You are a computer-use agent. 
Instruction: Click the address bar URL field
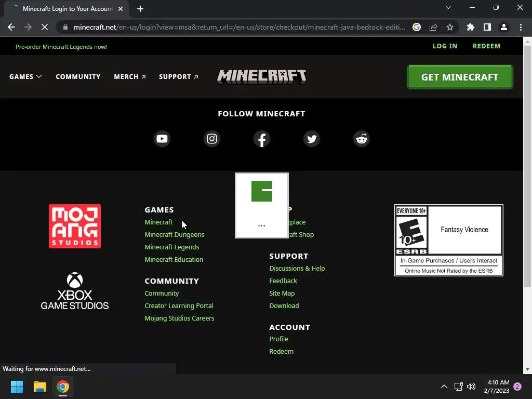tap(239, 27)
